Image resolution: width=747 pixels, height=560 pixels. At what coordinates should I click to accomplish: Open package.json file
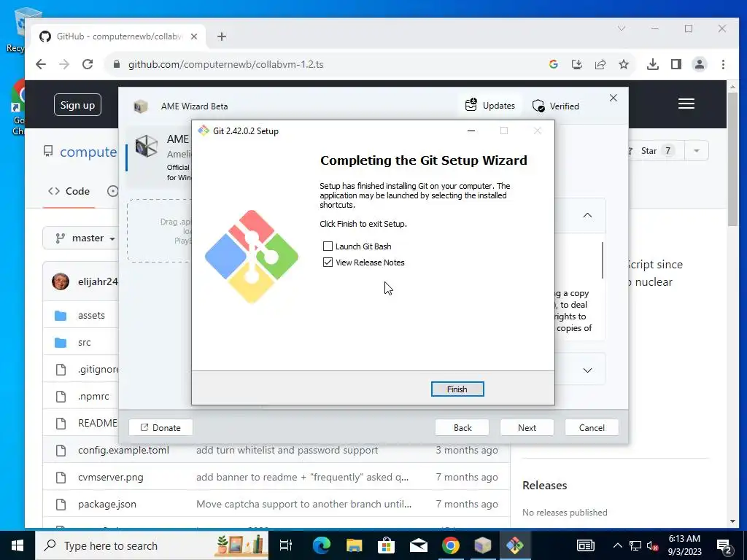point(107,505)
